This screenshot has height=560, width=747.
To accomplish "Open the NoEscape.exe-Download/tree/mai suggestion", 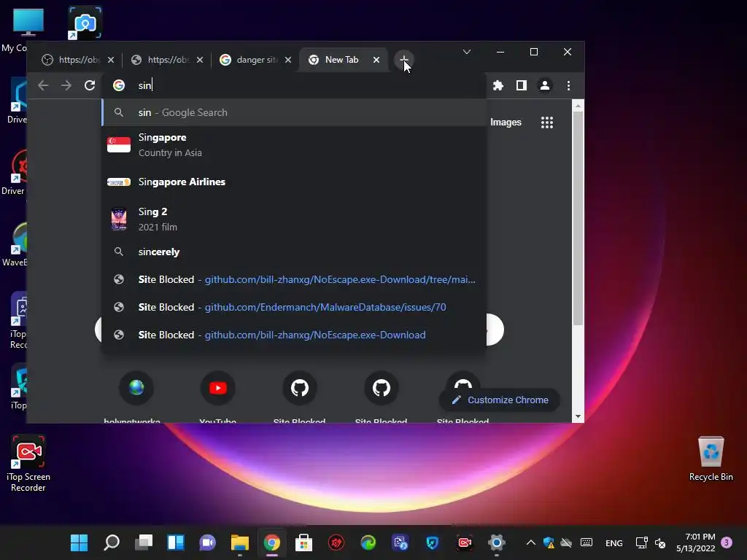I will (x=295, y=279).
